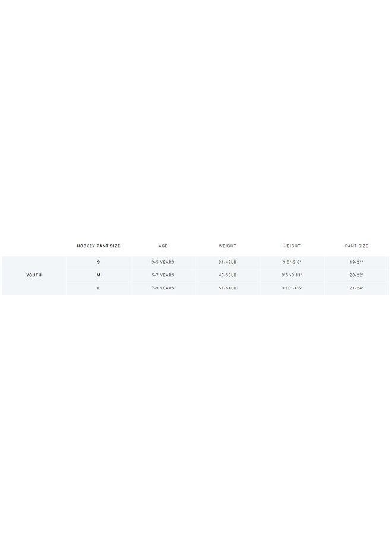Click the 19-21" pant size cell
Viewport: 392px width, 535px height.
pyautogui.click(x=356, y=262)
